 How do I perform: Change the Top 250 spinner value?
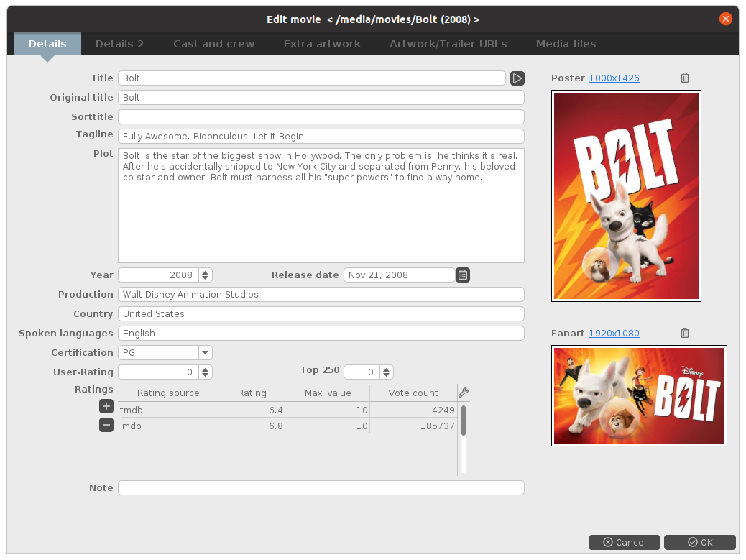(x=387, y=372)
